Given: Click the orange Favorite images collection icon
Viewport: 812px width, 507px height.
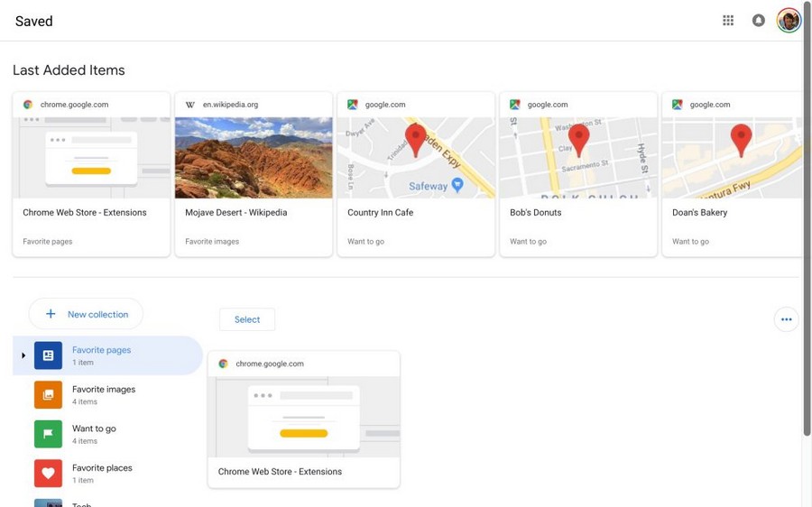Looking at the screenshot, I should tap(48, 394).
